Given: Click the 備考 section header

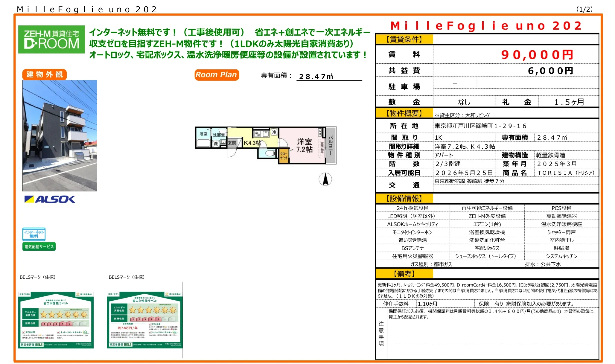Looking at the screenshot, I should click(404, 274).
